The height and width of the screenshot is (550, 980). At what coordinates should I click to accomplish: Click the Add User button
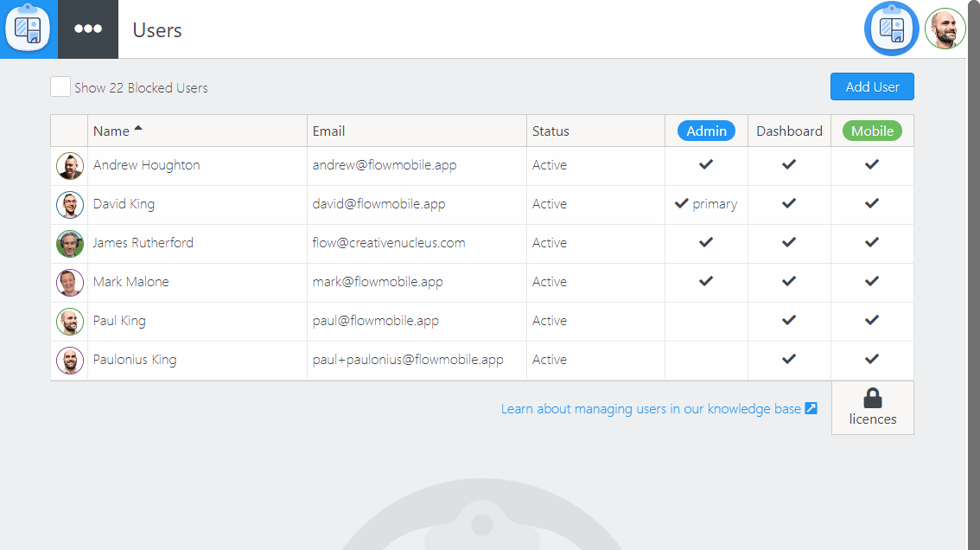872,86
